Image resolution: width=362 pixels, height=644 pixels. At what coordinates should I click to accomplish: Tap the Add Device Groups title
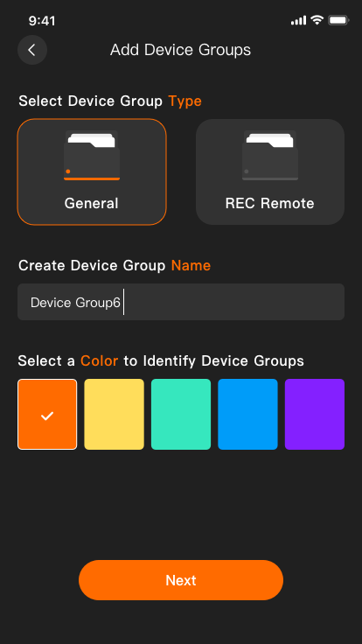pos(181,50)
